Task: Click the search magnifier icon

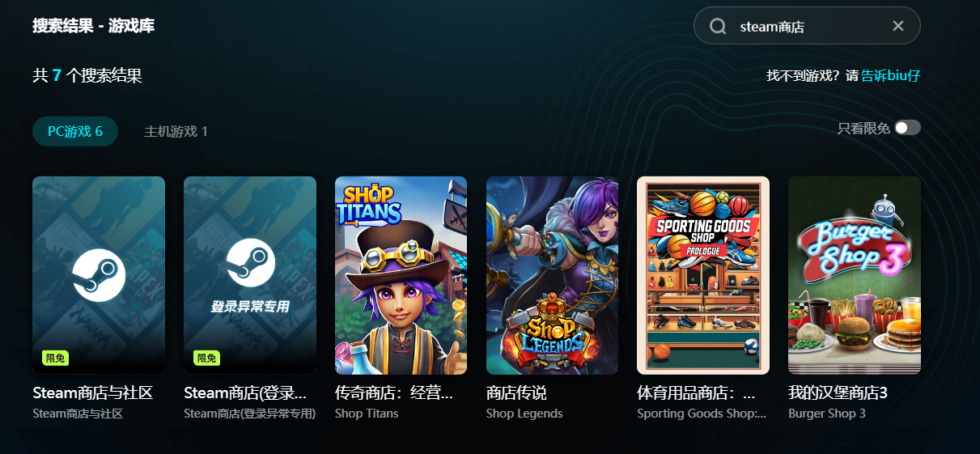Action: click(x=718, y=27)
